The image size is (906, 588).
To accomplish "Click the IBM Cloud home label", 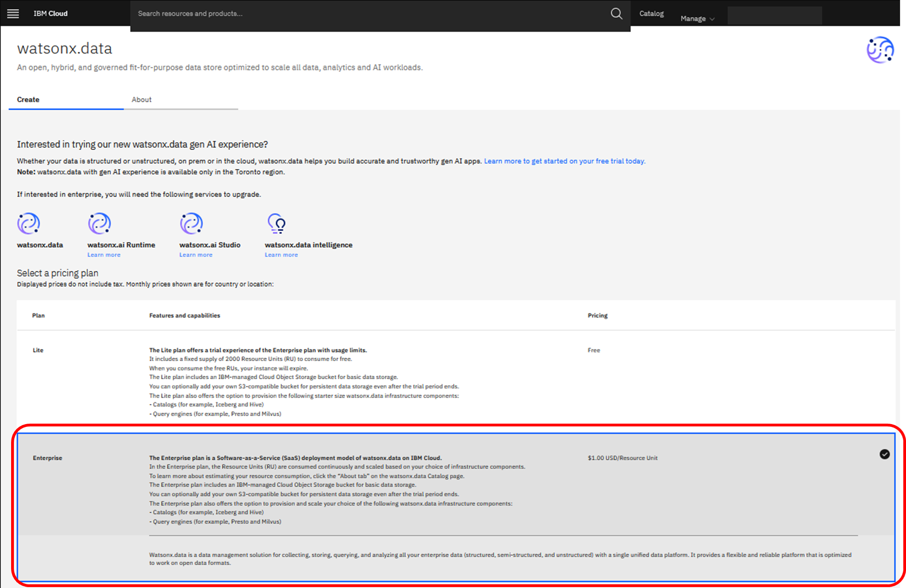I will click(x=50, y=13).
